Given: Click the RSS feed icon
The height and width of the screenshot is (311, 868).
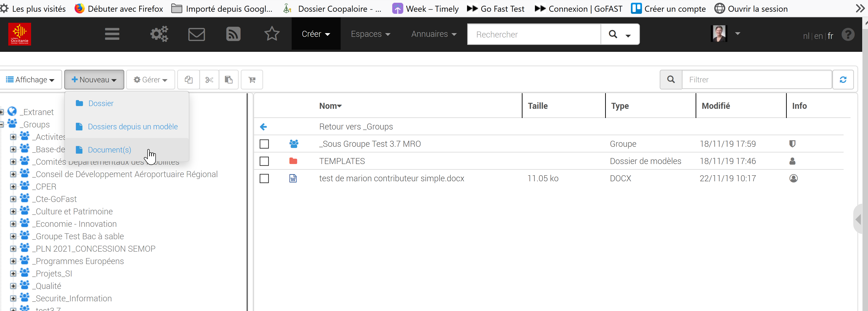Looking at the screenshot, I should click(x=233, y=34).
